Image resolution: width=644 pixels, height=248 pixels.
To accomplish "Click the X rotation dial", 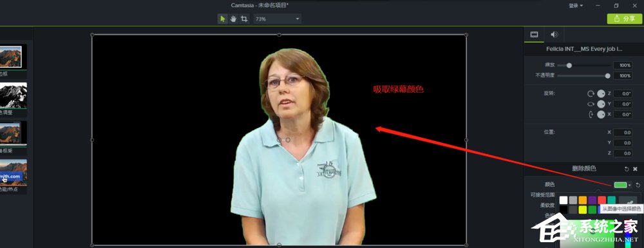I will [x=601, y=115].
